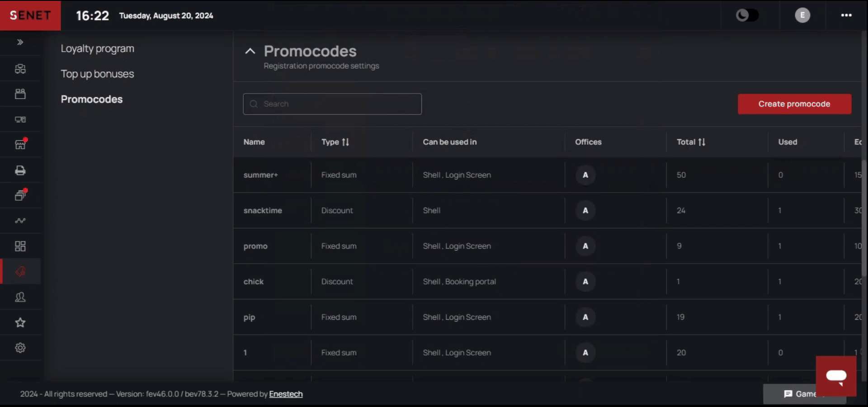Open the statistics chart sidebar icon

[x=20, y=221]
